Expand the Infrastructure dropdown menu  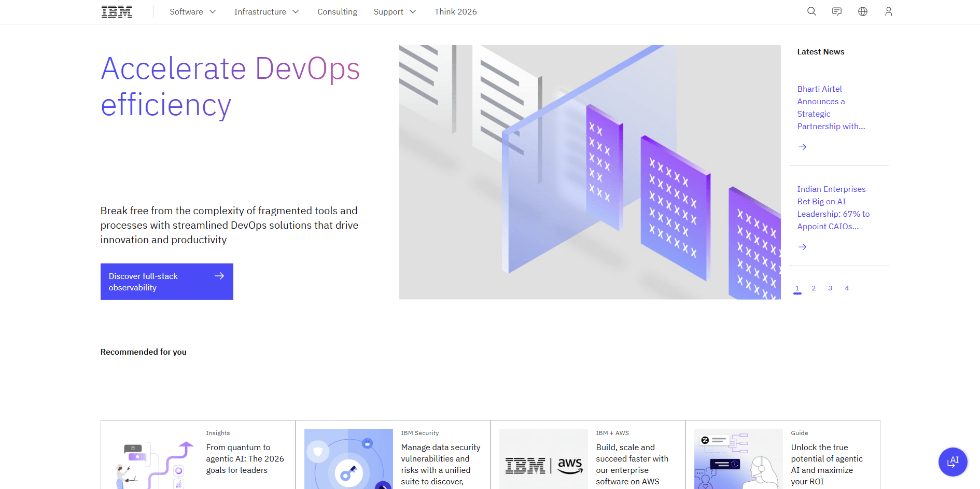266,11
